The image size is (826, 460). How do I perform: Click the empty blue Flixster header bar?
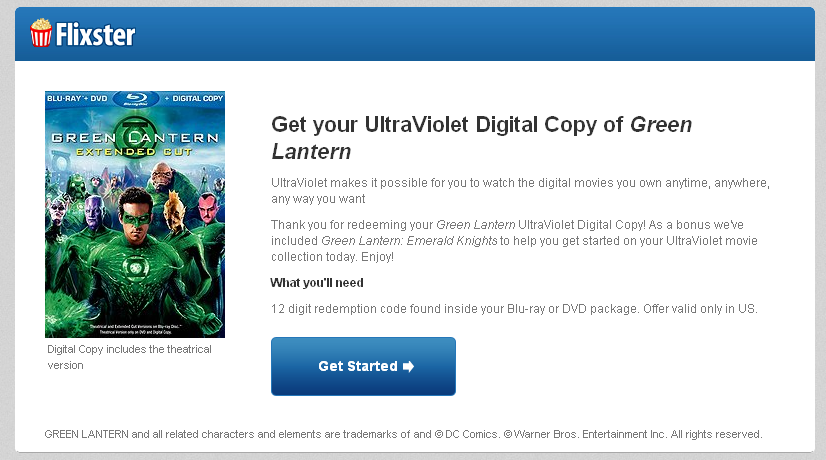click(474, 34)
